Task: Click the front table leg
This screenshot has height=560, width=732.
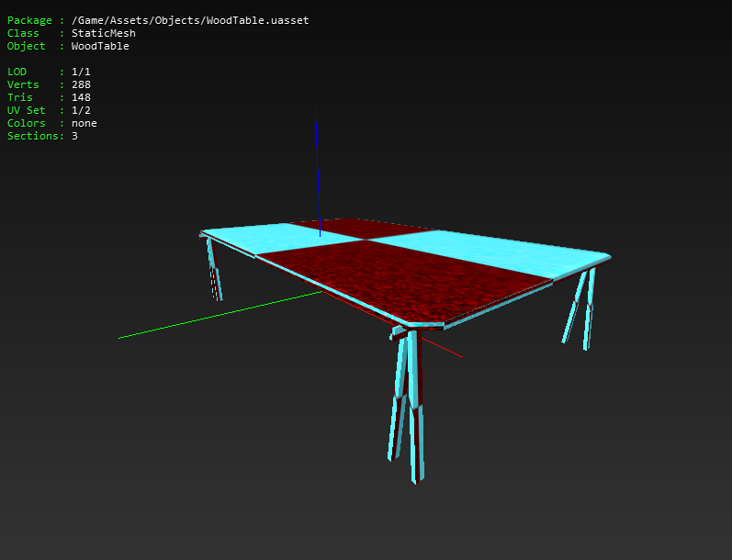Action: [406, 401]
